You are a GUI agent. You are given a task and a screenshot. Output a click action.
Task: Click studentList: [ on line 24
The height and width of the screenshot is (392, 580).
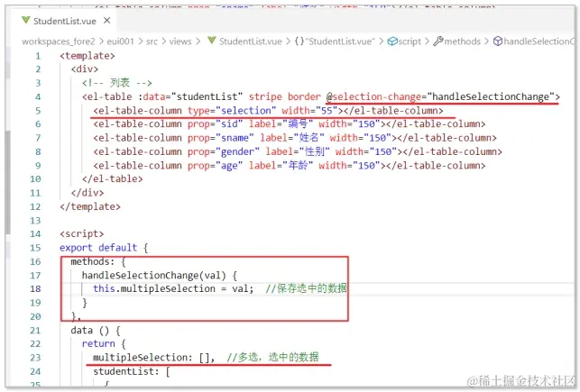[x=132, y=371]
